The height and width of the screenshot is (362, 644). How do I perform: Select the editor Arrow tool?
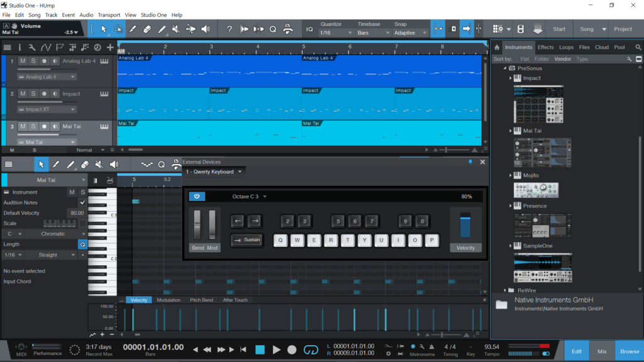pos(41,165)
